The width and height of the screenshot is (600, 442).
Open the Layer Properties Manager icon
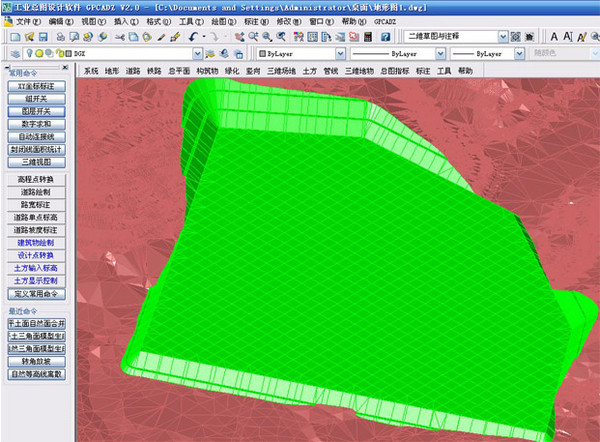(x=16, y=53)
